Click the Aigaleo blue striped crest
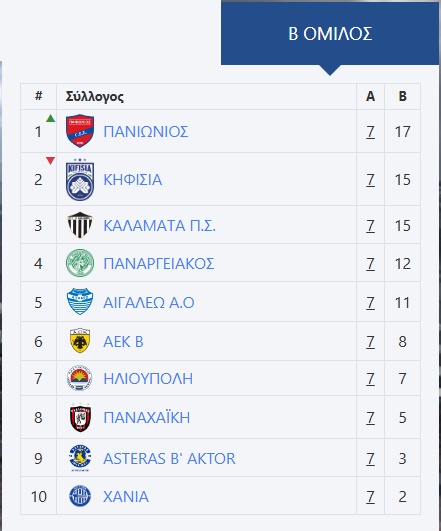Viewport: 441px width, 531px height. coord(80,302)
